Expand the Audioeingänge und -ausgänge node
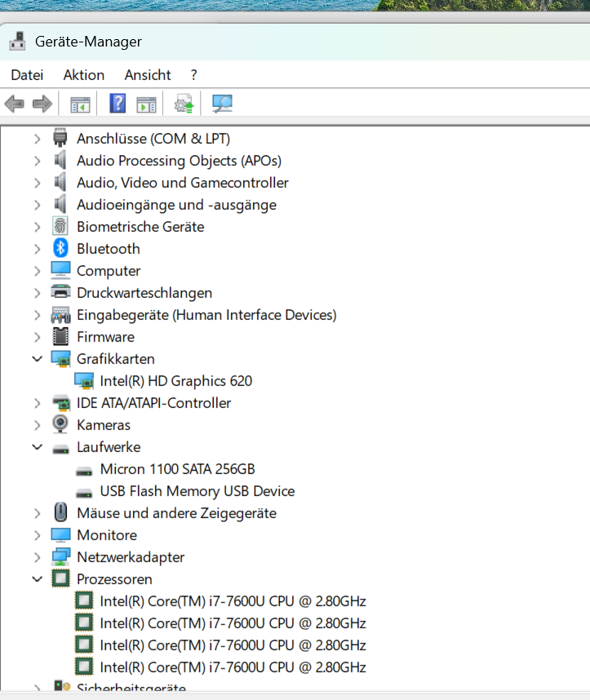This screenshot has height=700, width=590. click(x=37, y=205)
